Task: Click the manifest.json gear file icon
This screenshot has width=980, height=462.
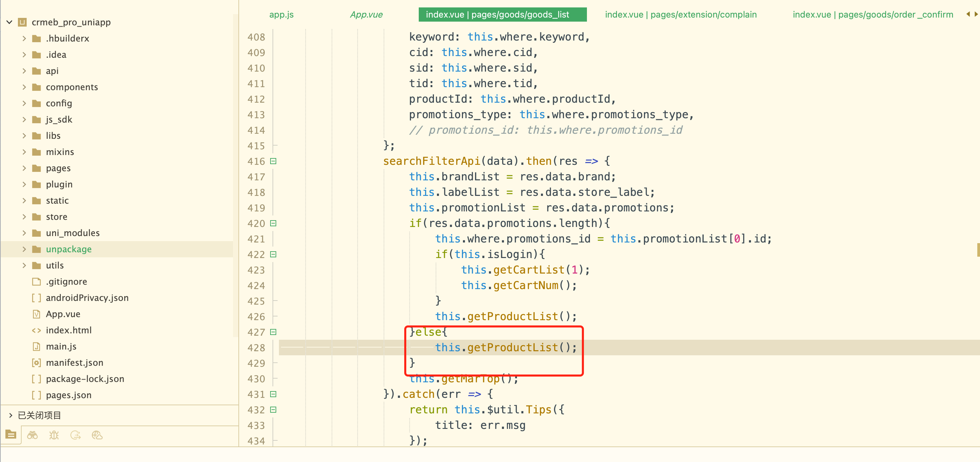Action: tap(36, 363)
